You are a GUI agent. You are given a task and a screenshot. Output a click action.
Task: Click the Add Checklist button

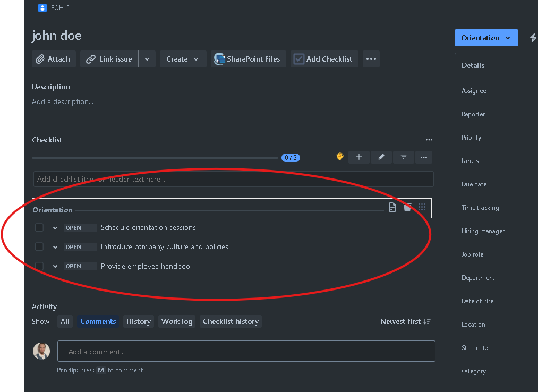pyautogui.click(x=324, y=59)
